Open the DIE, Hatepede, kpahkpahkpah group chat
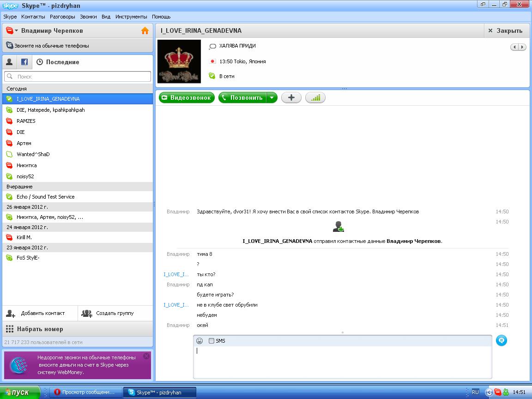 [x=78, y=110]
